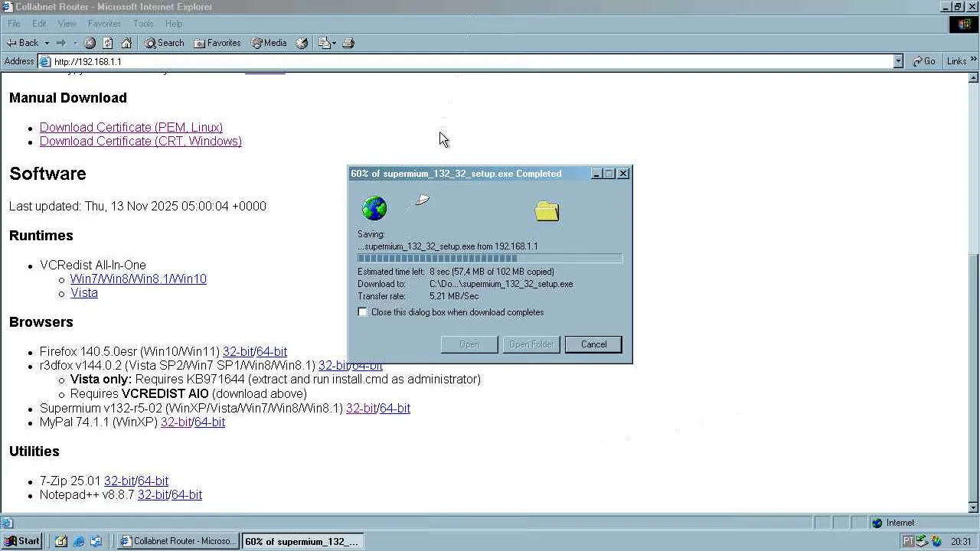
Task: Open the Search pane from the toolbar
Action: (x=165, y=43)
